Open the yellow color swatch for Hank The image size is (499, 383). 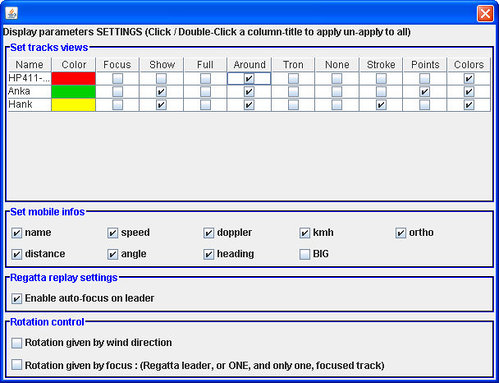tap(74, 105)
